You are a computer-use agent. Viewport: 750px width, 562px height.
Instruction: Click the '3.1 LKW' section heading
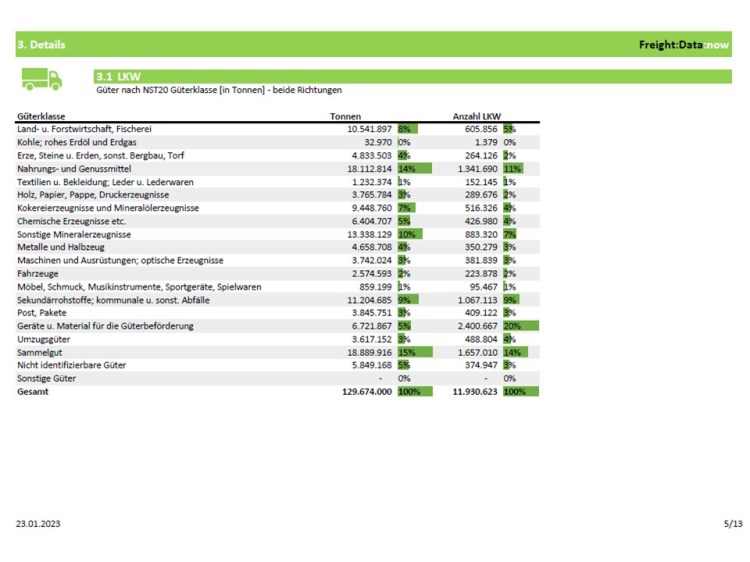click(118, 76)
